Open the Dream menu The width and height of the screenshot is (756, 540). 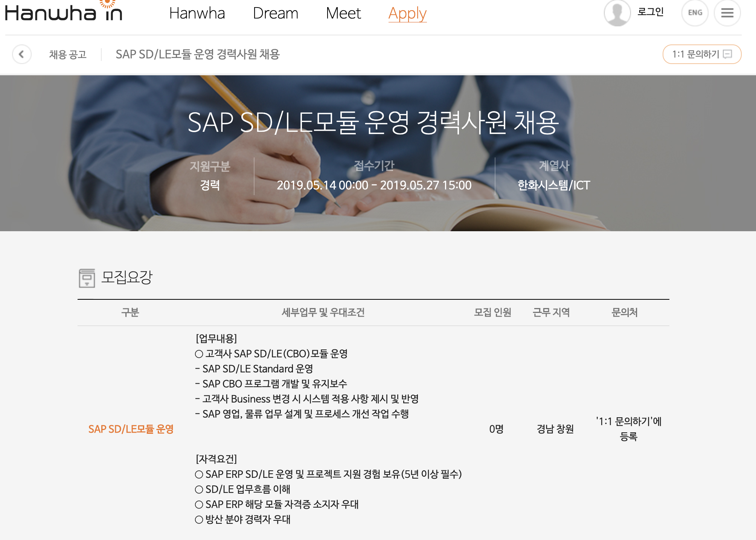[x=275, y=13]
